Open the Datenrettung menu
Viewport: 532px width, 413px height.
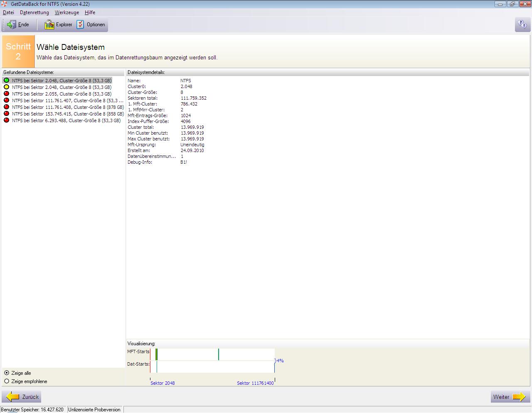(x=34, y=12)
